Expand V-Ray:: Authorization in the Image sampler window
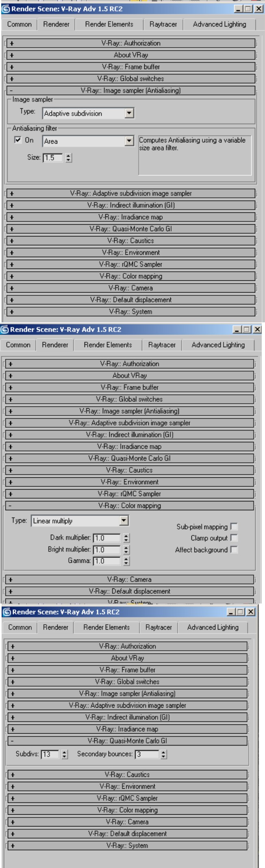This screenshot has height=868, width=265. point(131,43)
